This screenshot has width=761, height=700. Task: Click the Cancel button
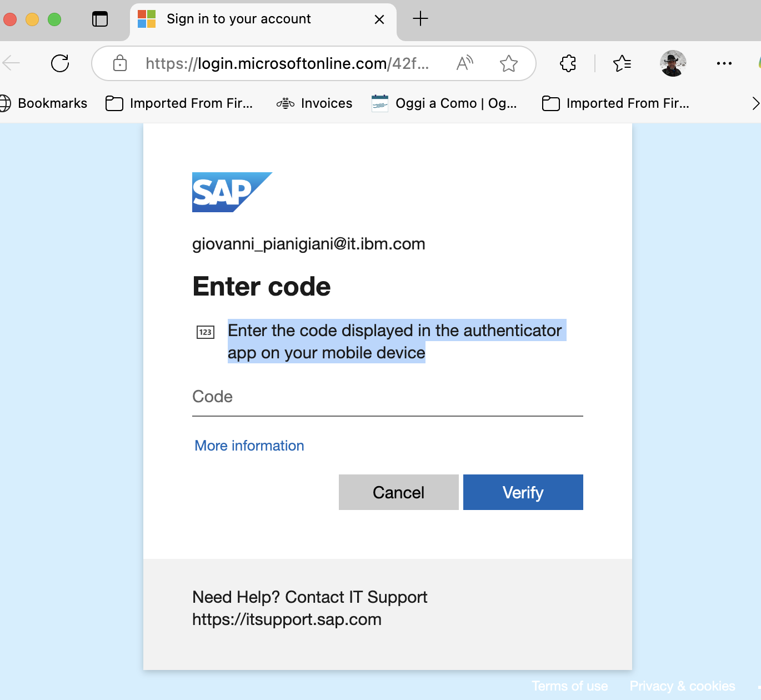point(399,492)
